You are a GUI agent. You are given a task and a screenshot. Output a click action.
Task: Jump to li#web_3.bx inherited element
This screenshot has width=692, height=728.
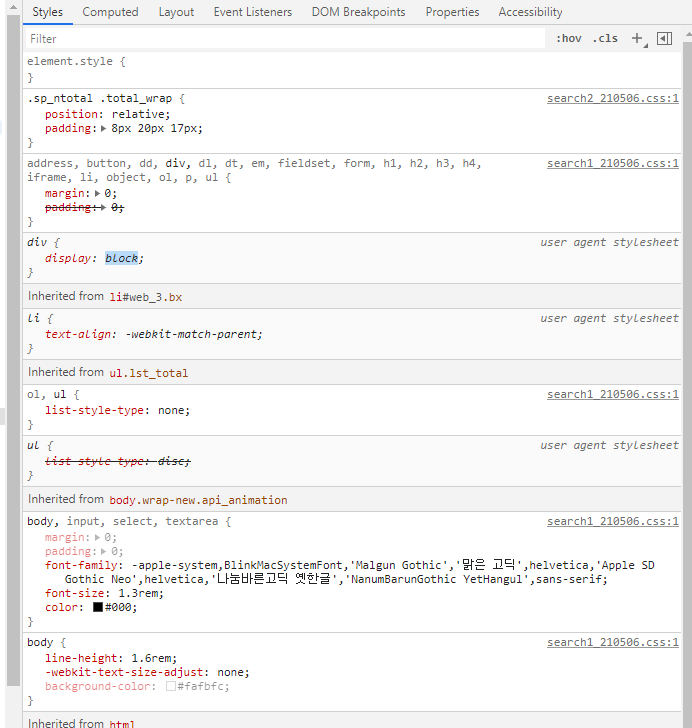(x=146, y=297)
